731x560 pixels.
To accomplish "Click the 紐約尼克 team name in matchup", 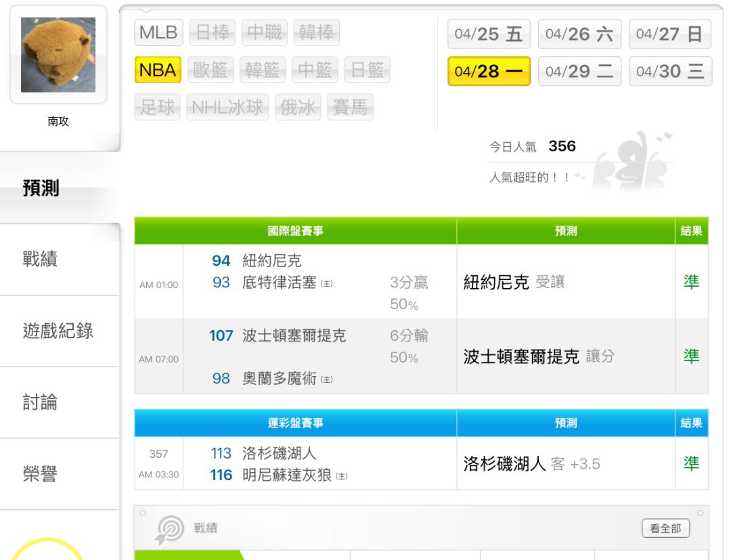I will [x=272, y=260].
